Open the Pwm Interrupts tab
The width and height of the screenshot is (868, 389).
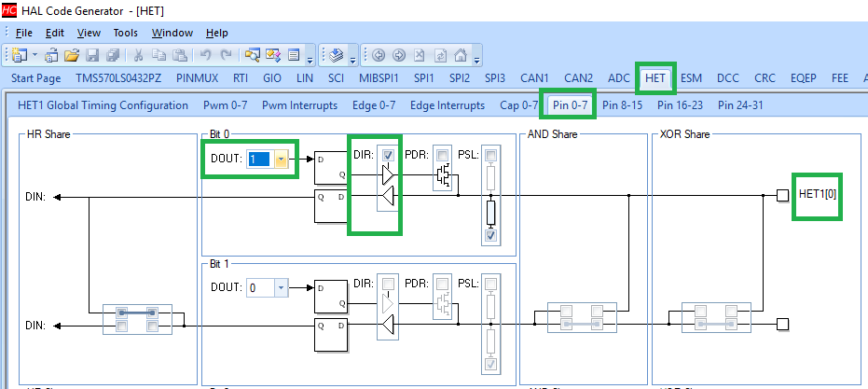[299, 105]
